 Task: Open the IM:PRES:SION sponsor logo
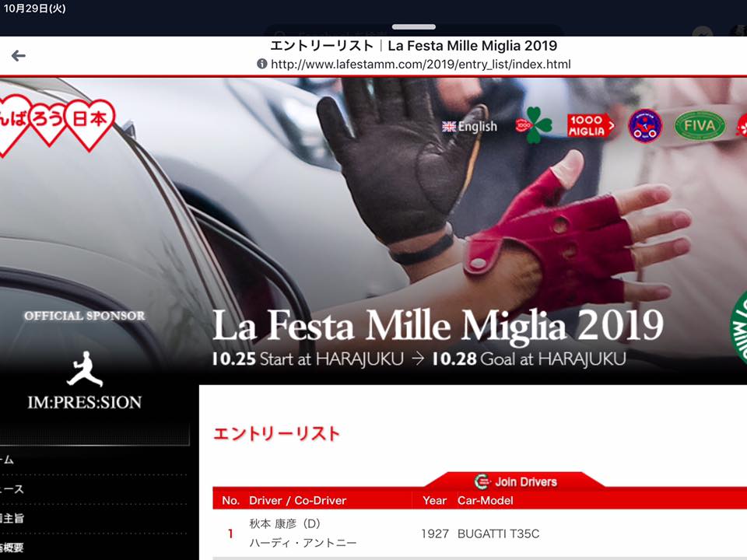click(84, 381)
